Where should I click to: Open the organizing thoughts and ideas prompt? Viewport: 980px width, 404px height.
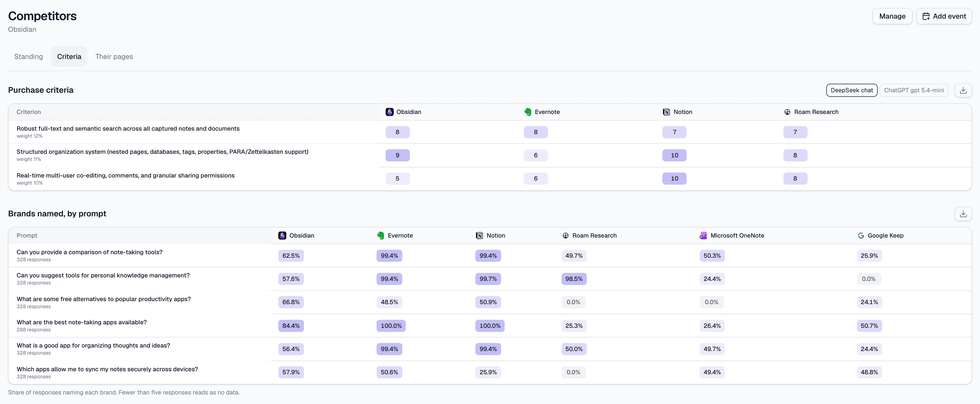click(x=93, y=345)
